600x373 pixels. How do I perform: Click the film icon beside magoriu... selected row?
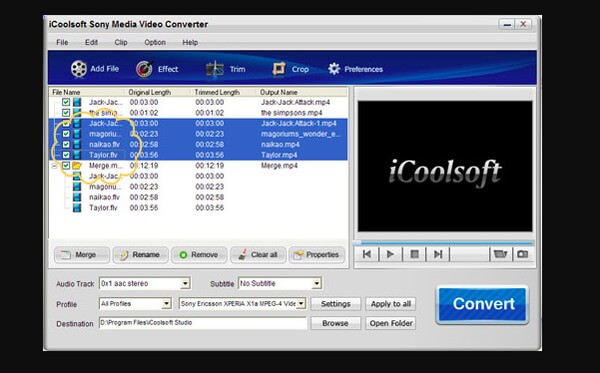click(77, 134)
